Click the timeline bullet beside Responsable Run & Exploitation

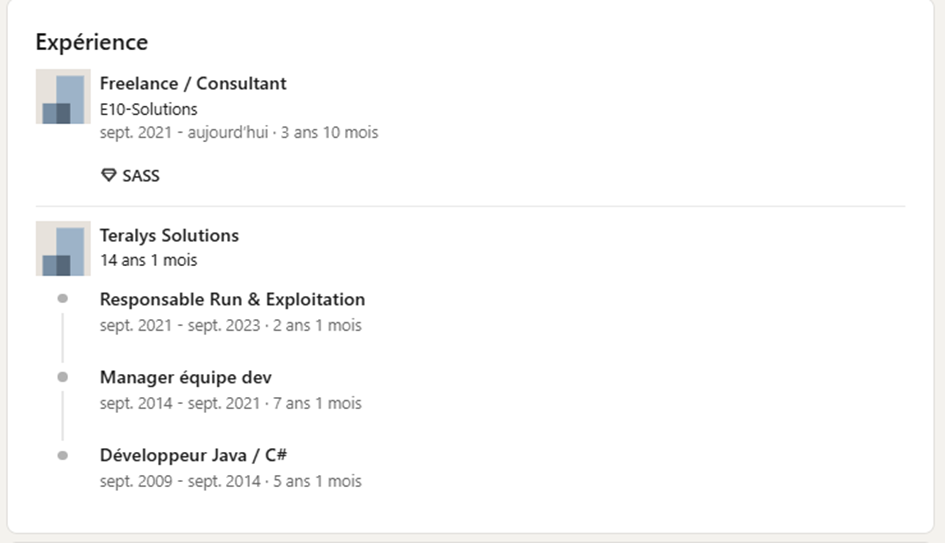(x=63, y=299)
